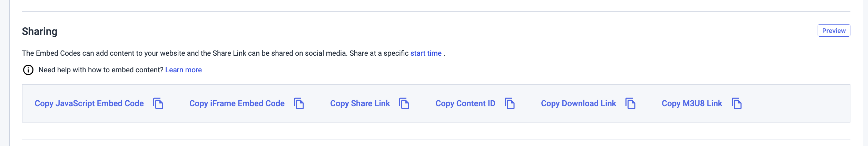Click empty right area of copy links bar
Screen dimensions: 868x146
pos(797,103)
